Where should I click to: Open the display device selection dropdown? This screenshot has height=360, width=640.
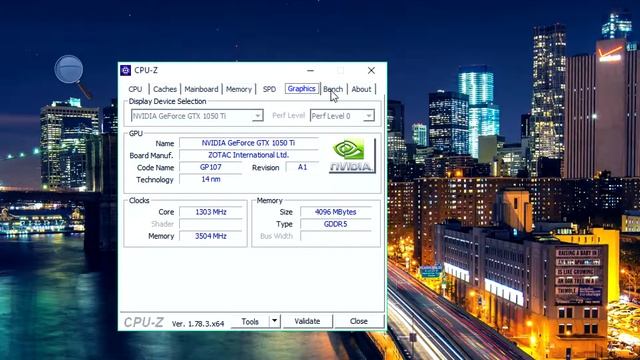point(197,116)
